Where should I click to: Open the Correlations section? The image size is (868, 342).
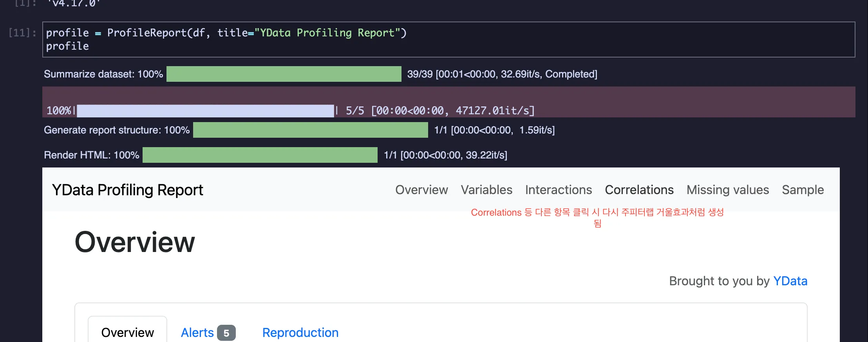pyautogui.click(x=639, y=190)
